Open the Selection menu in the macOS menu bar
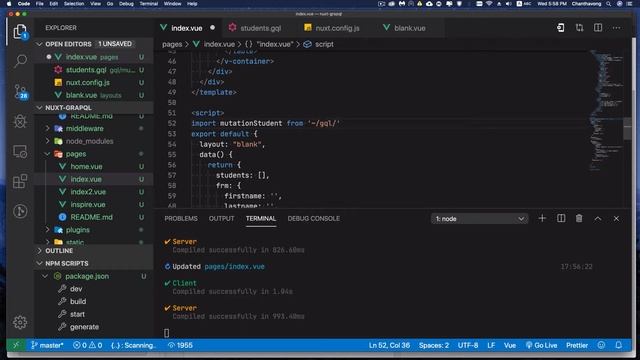The image size is (640, 360). coord(74,4)
